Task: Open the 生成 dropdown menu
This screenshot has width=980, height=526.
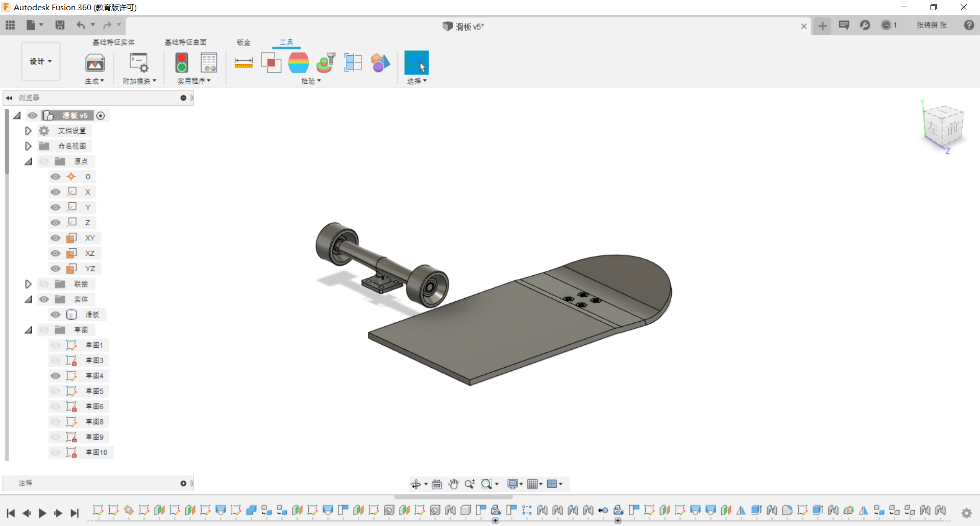Action: click(94, 81)
